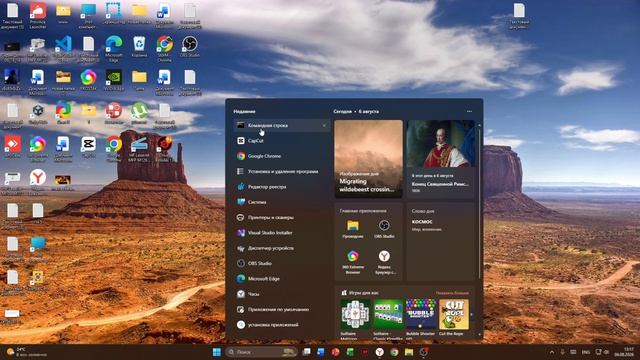640x360 pixels.
Task: Select the Yandex Browser desktop shortcut
Action: 38,181
